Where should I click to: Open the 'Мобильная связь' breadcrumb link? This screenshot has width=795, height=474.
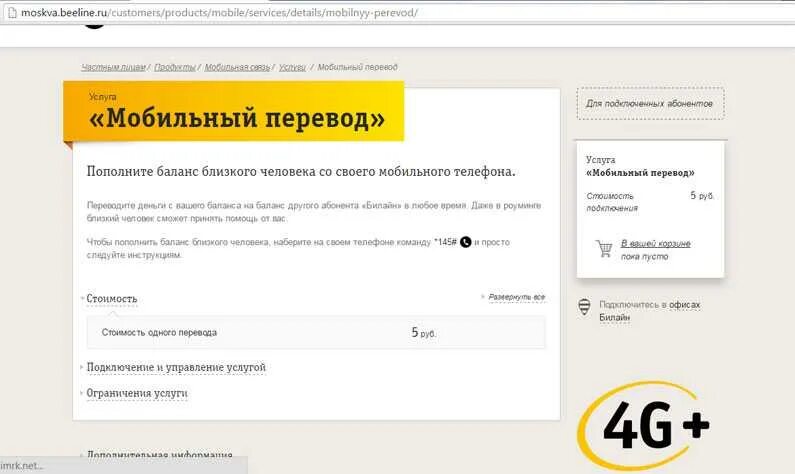pyautogui.click(x=237, y=67)
